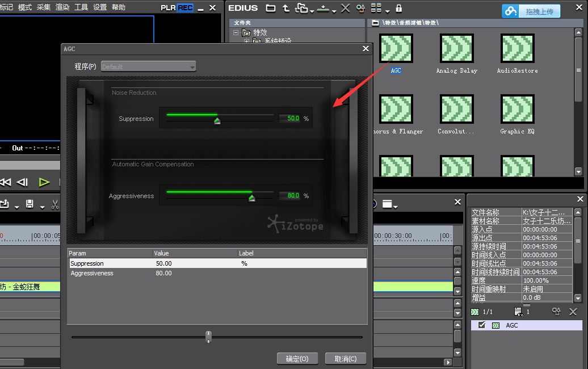The width and height of the screenshot is (588, 369).
Task: Click the rewind button in player
Action: [5, 183]
